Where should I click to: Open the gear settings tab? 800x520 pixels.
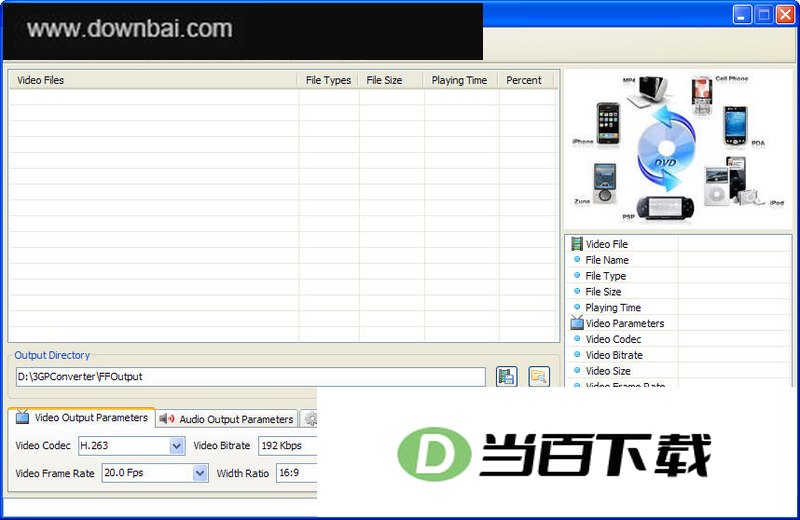309,419
